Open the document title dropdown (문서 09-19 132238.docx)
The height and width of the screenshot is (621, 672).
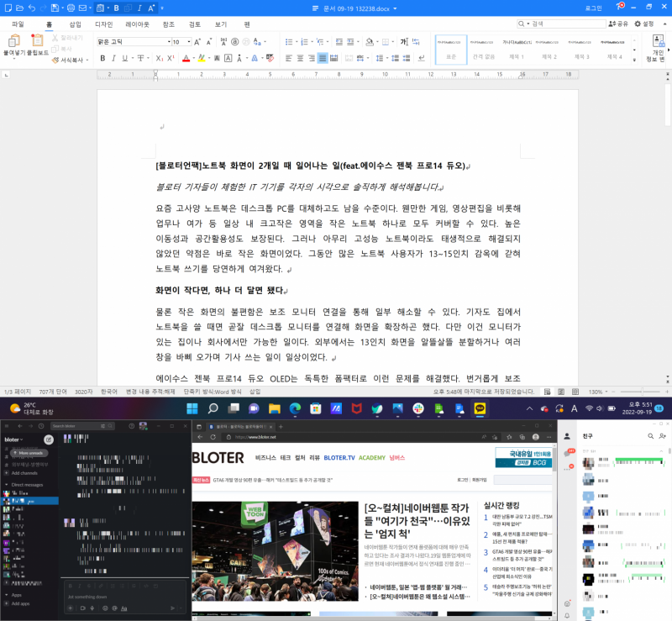coord(395,8)
